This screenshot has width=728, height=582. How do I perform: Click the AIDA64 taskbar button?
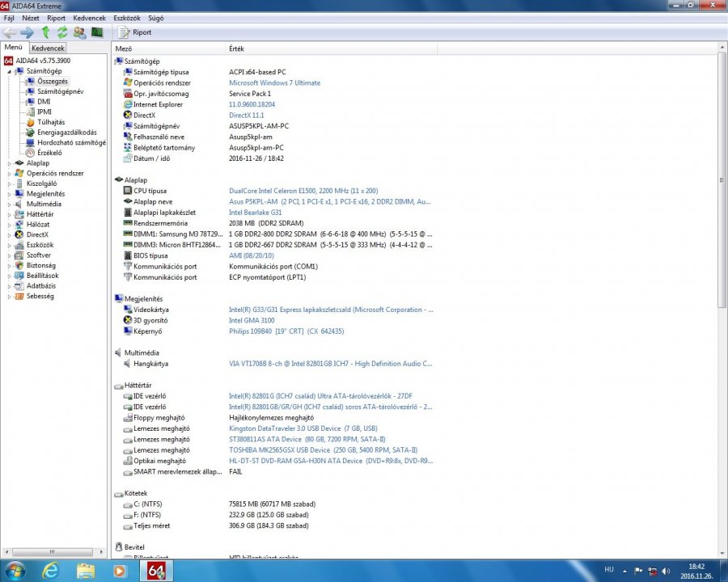156,571
